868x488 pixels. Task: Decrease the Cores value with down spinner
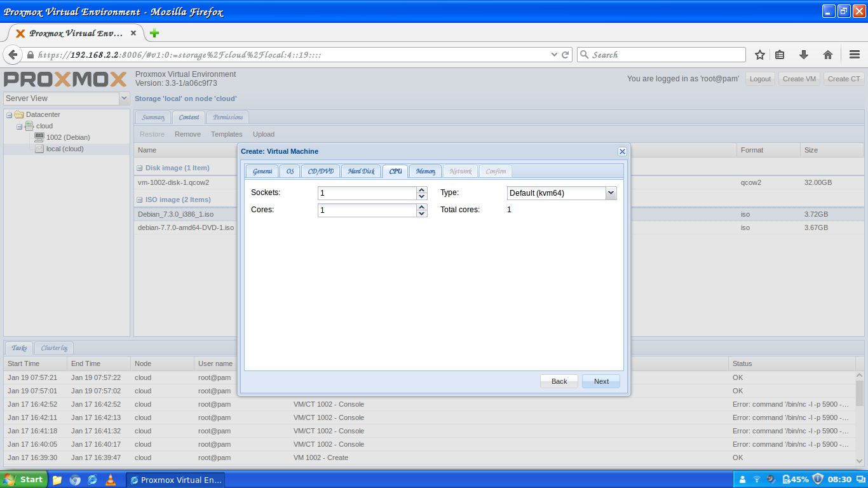pos(422,213)
